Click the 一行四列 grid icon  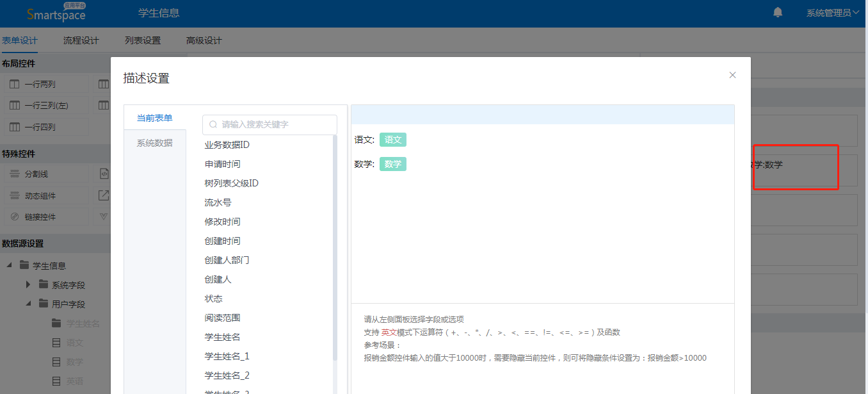tap(15, 127)
